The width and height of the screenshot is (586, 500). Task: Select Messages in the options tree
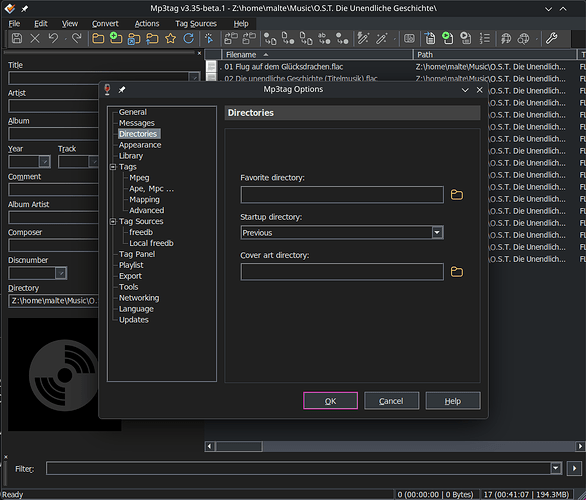point(136,123)
